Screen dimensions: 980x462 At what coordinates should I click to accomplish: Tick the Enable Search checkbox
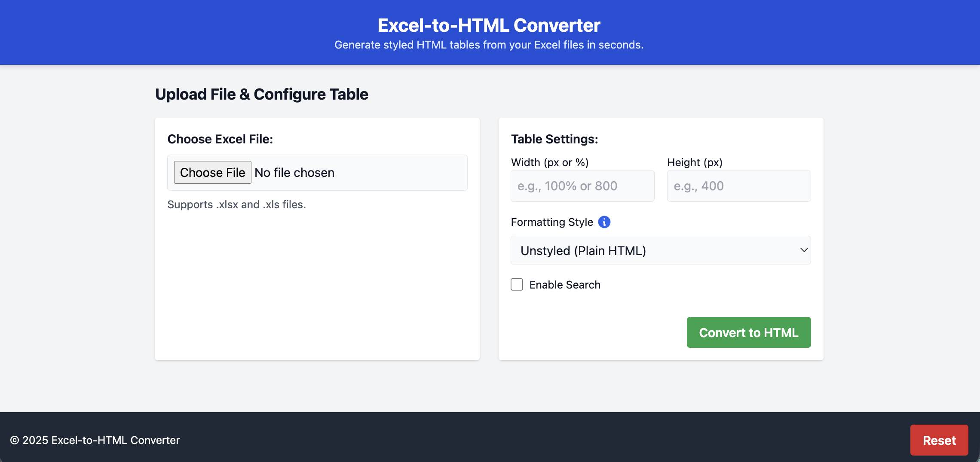pyautogui.click(x=517, y=285)
